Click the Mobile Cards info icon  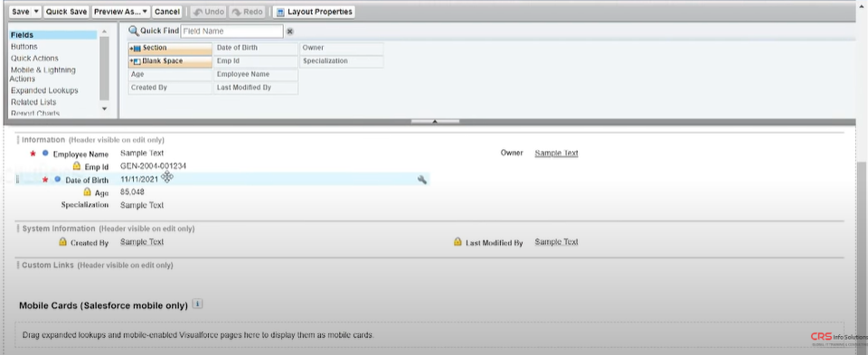198,304
